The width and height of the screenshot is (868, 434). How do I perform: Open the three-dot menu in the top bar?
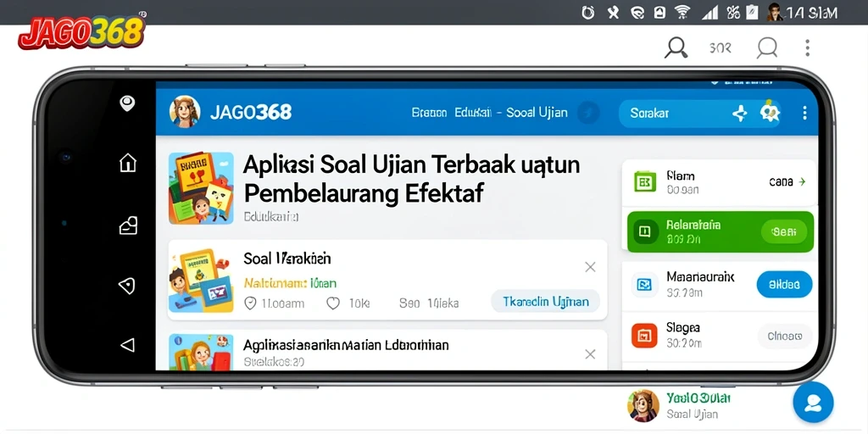tap(808, 48)
